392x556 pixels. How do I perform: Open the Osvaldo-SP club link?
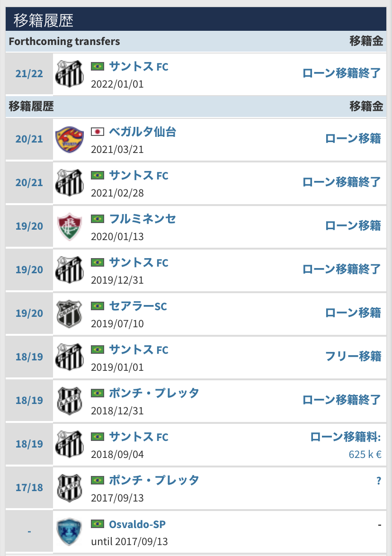click(x=137, y=524)
